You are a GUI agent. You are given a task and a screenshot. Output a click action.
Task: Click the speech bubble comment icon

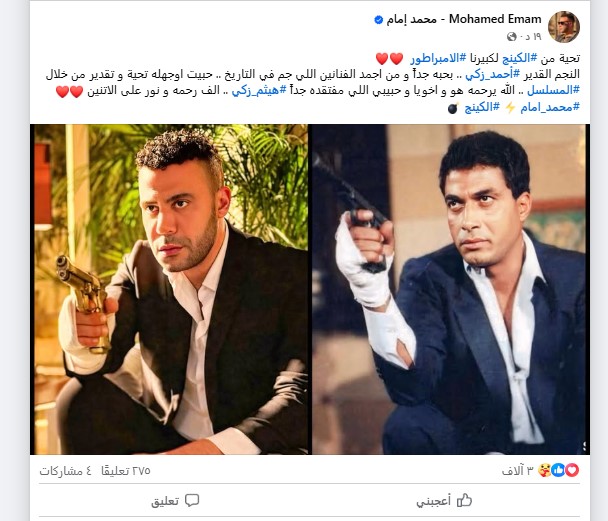[x=192, y=500]
